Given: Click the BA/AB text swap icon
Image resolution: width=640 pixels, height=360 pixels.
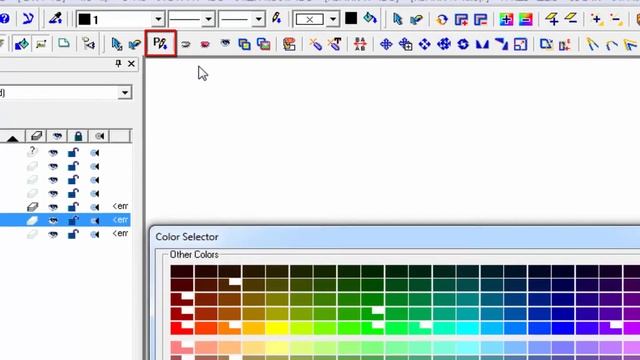Looking at the screenshot, I should tap(360, 44).
